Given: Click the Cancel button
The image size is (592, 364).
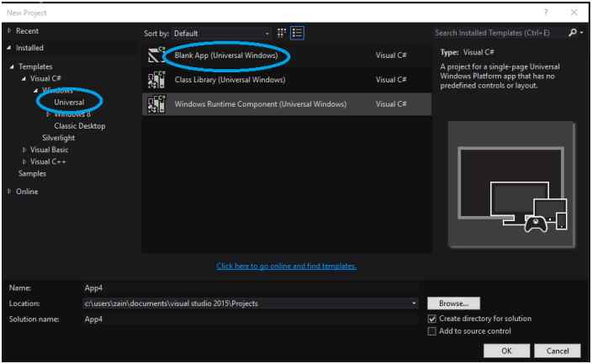Looking at the screenshot, I should pos(558,351).
